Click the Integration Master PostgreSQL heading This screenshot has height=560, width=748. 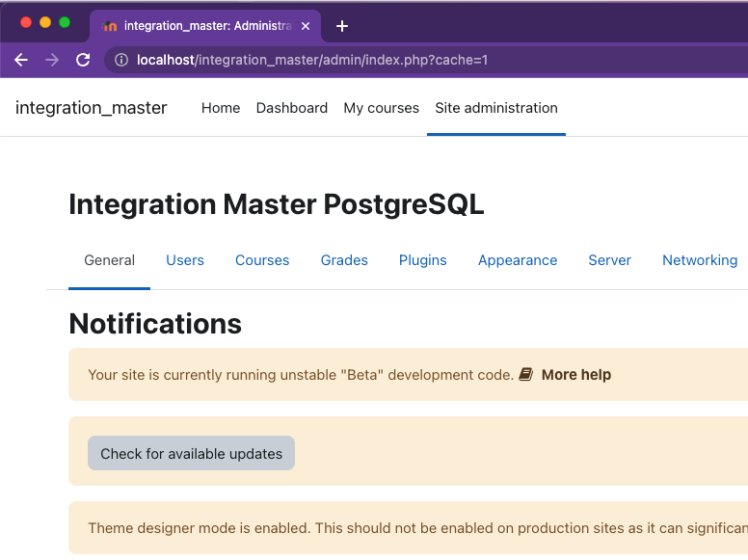click(277, 204)
